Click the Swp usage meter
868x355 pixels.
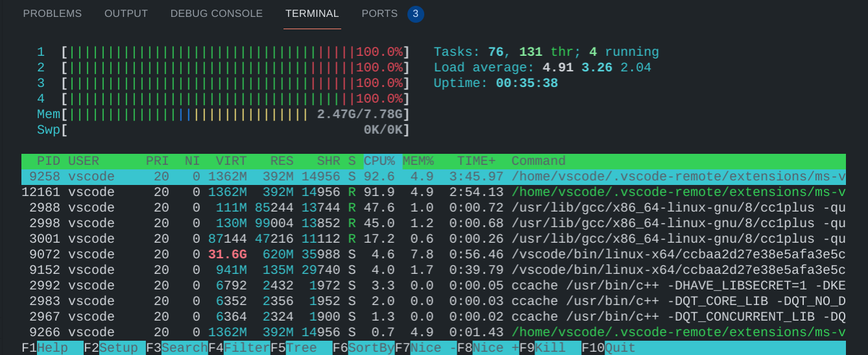[235, 130]
